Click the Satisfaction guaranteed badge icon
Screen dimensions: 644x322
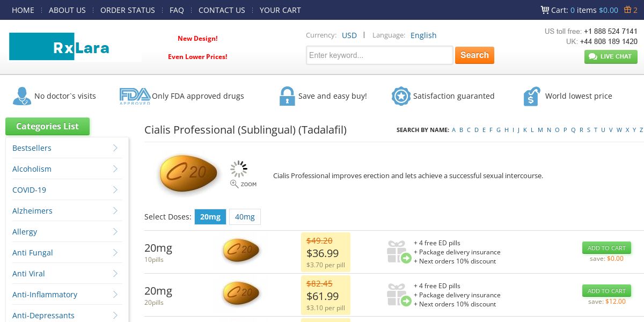click(x=401, y=96)
